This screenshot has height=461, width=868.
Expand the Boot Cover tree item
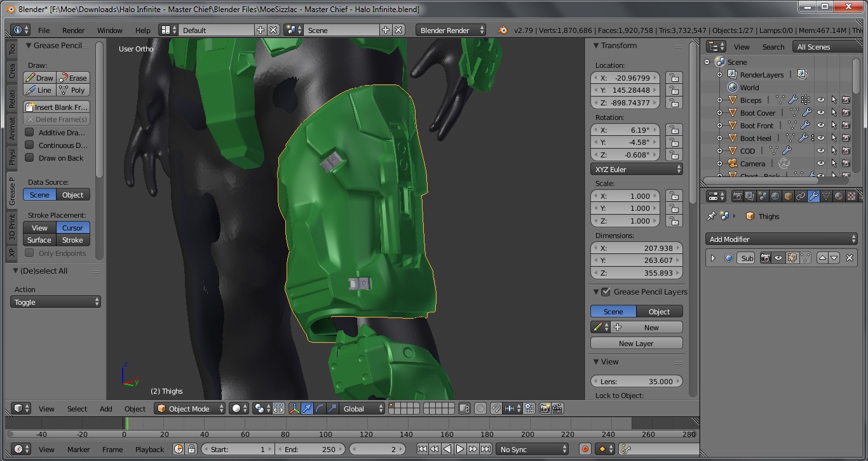(x=719, y=113)
